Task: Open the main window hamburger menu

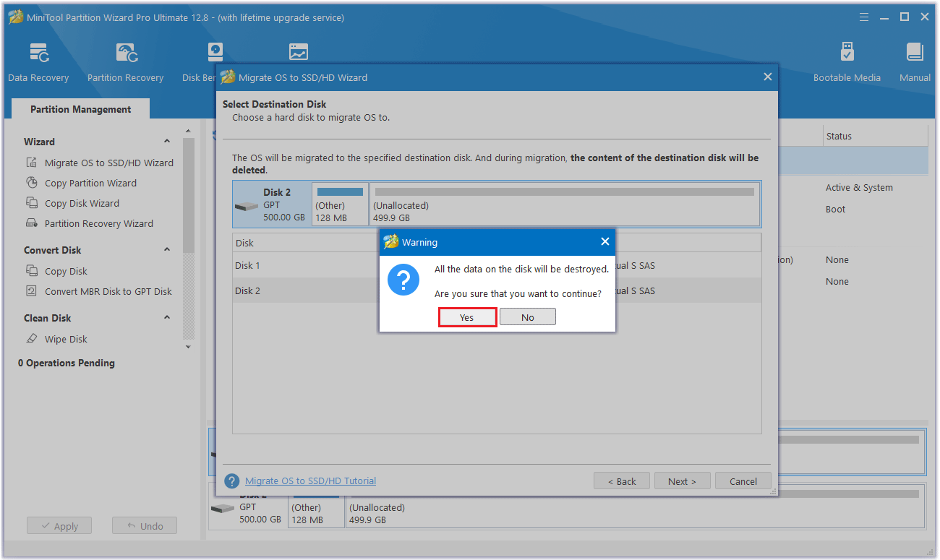Action: [864, 17]
